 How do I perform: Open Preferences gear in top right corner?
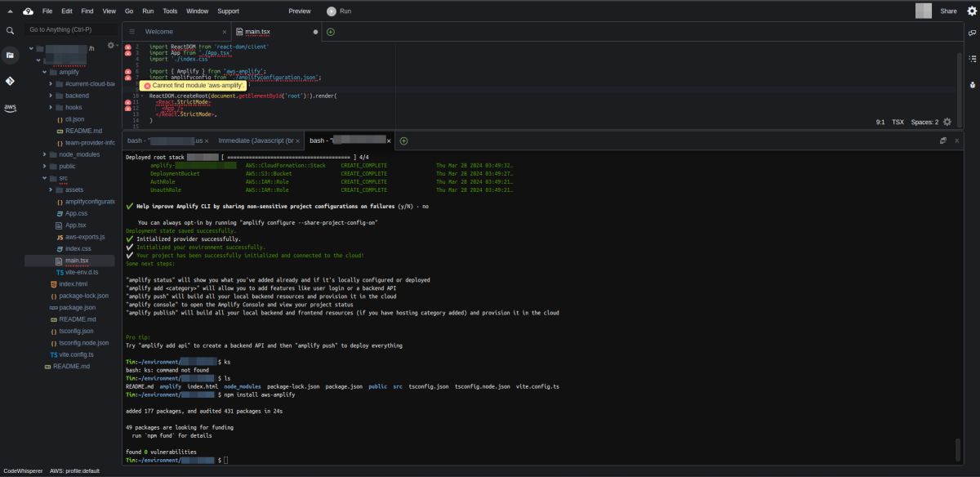[972, 11]
